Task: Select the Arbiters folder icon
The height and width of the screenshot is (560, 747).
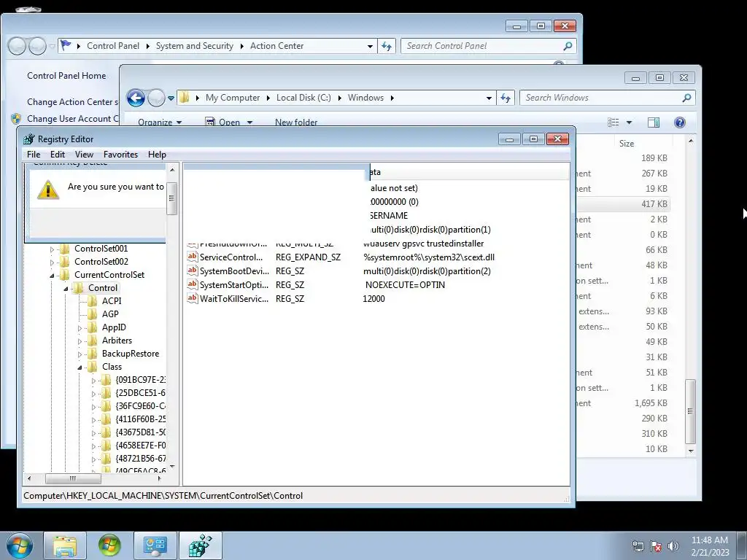Action: point(93,341)
